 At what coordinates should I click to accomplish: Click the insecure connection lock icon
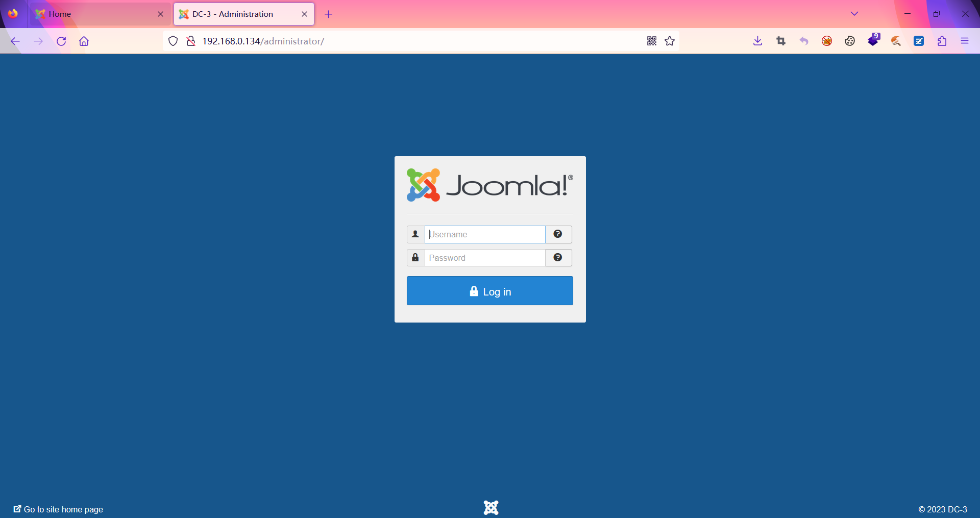191,41
